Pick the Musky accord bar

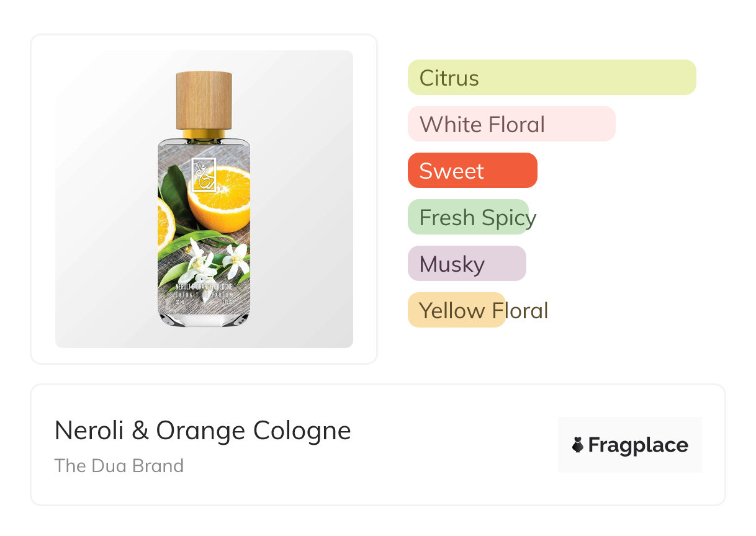coord(466,264)
